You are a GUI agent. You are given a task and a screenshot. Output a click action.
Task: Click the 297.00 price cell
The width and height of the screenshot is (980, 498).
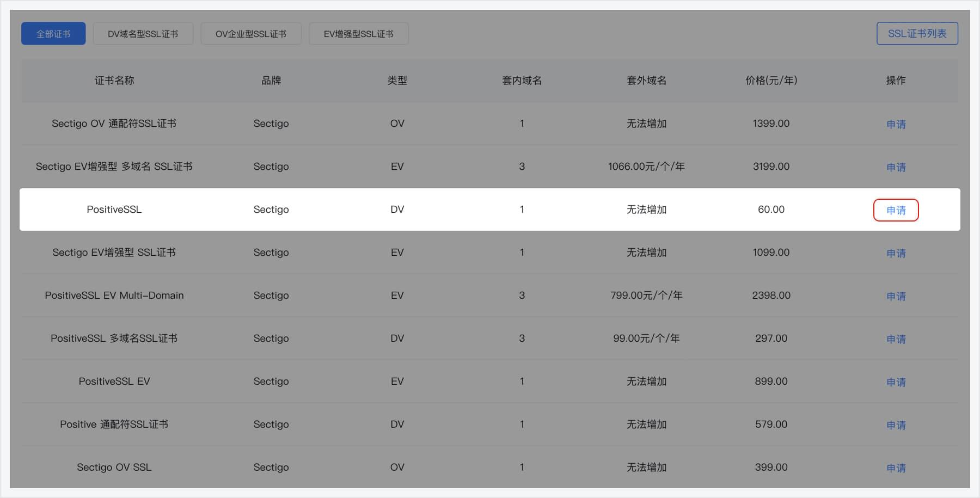[x=771, y=339]
